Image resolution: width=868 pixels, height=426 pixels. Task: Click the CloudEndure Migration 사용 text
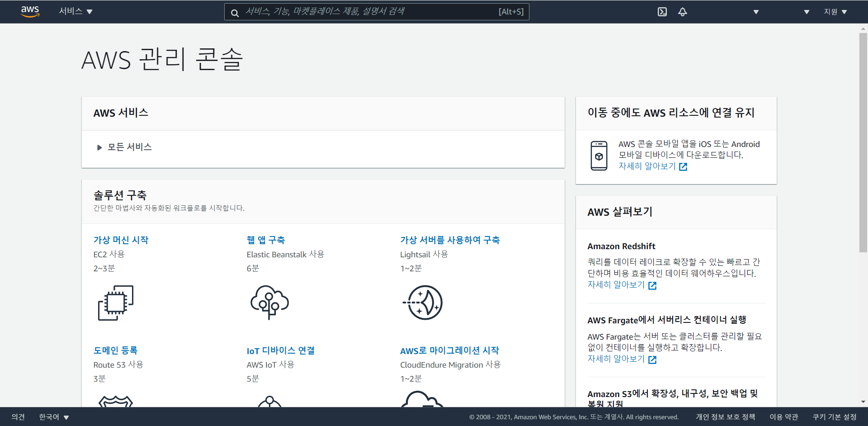pyautogui.click(x=450, y=365)
